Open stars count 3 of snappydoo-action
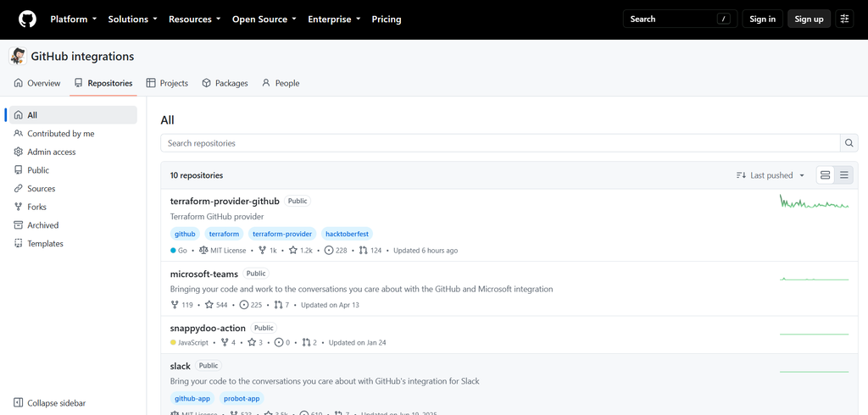 coord(254,342)
